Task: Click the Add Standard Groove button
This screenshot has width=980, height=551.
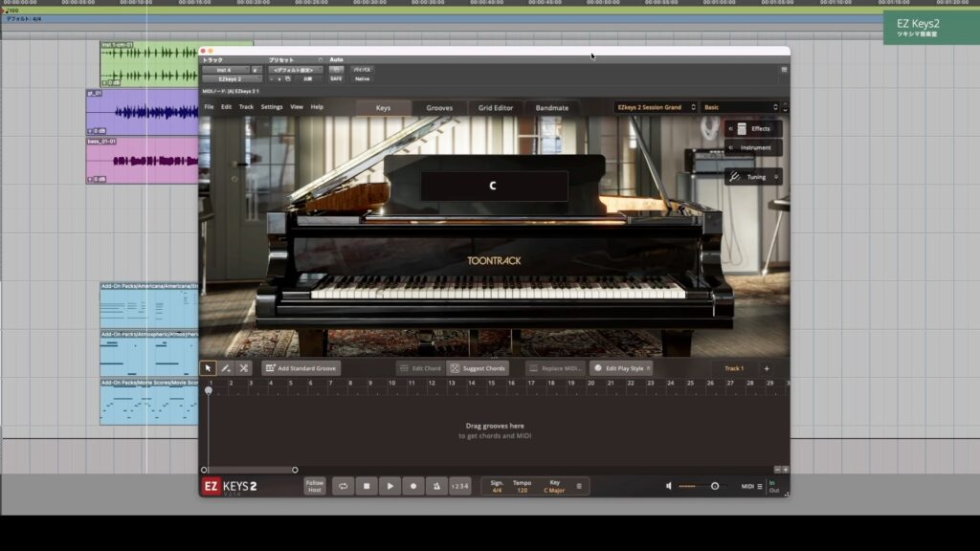Action: click(301, 368)
